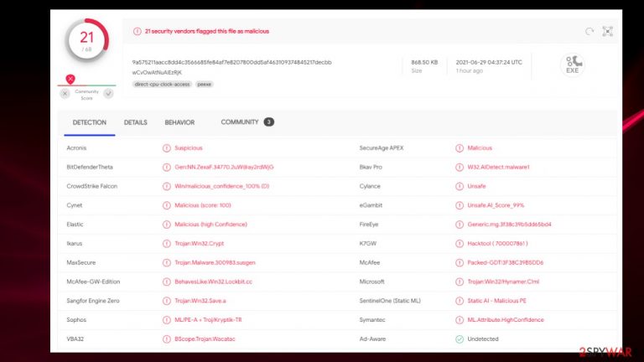Click the ML.Attribute.HighConfidence result
Viewport: 644px width, 362px height.
click(x=506, y=320)
